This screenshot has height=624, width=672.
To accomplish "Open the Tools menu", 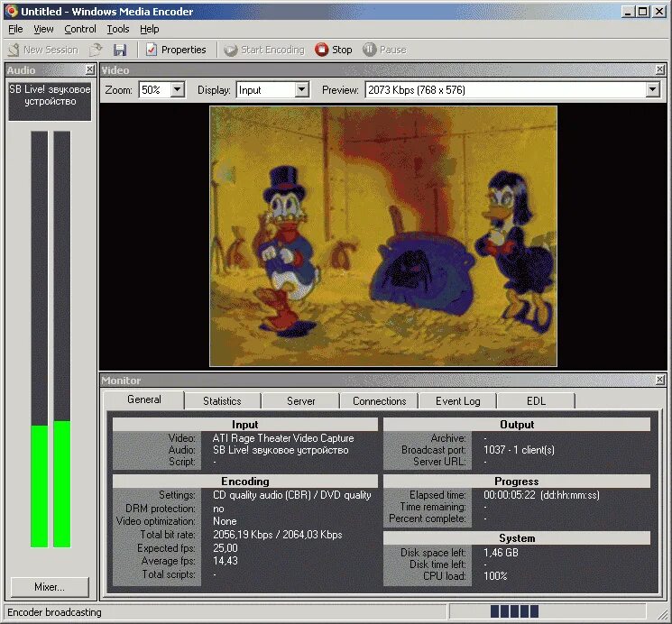I will point(118,29).
